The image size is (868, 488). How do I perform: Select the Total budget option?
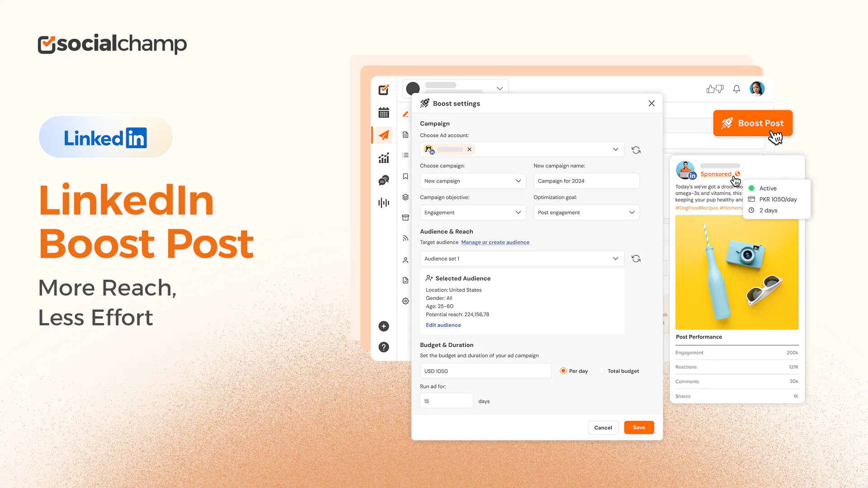point(601,371)
